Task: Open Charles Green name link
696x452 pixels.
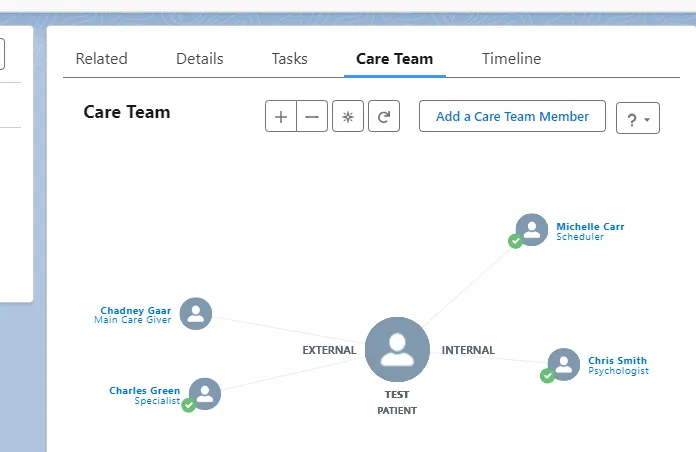Action: tap(145, 390)
